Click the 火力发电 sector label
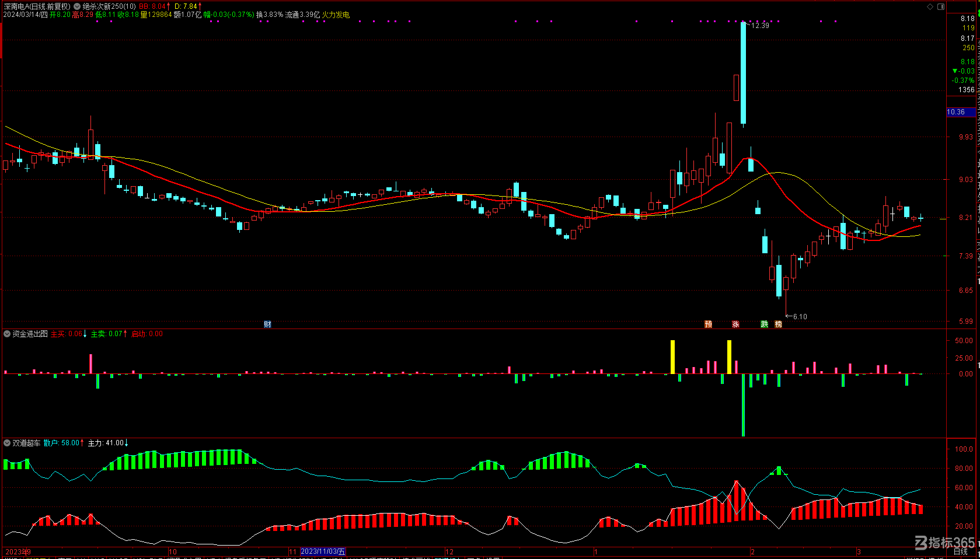This screenshot has height=559, width=980. 336,15
